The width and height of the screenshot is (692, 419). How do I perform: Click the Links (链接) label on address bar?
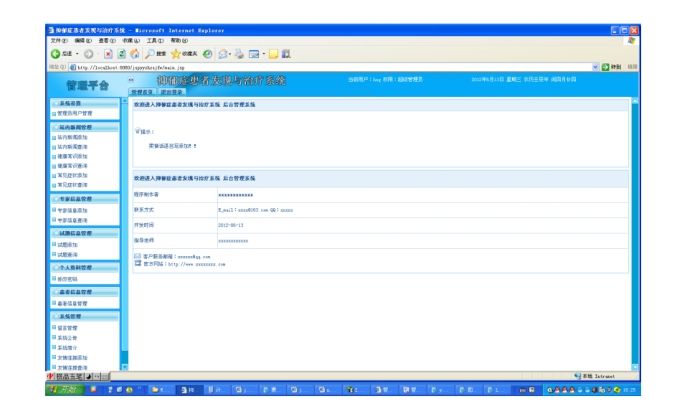tap(632, 67)
